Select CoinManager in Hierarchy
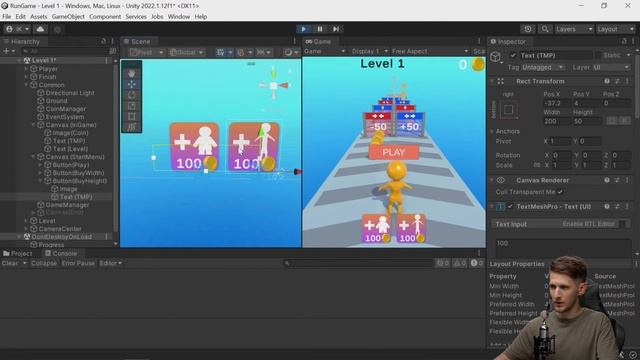 point(65,109)
